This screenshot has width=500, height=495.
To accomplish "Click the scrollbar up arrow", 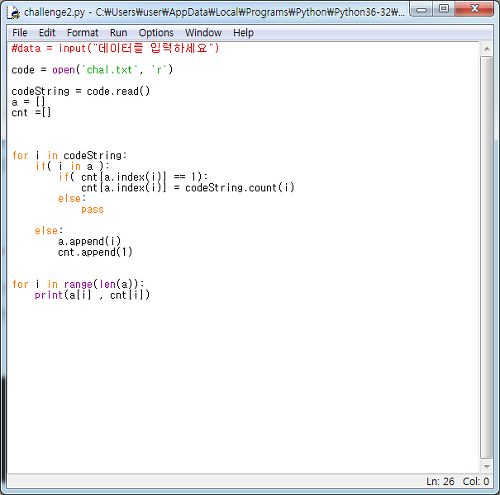I will tap(487, 49).
